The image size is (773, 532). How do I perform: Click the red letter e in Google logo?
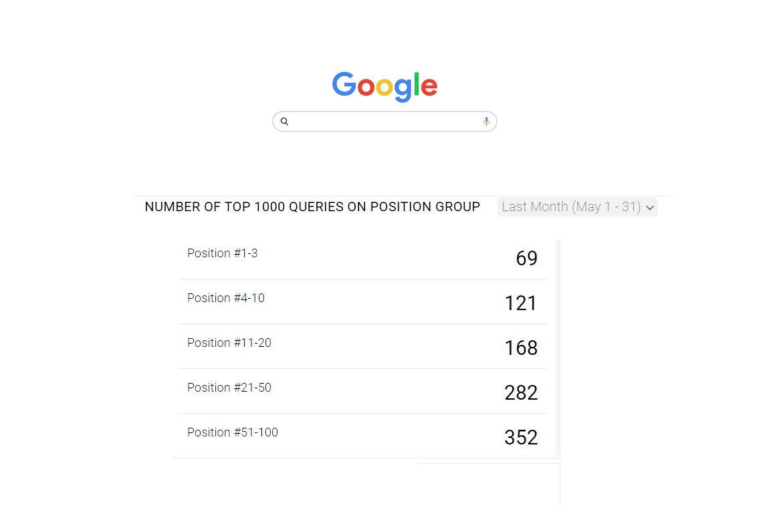[x=430, y=88]
